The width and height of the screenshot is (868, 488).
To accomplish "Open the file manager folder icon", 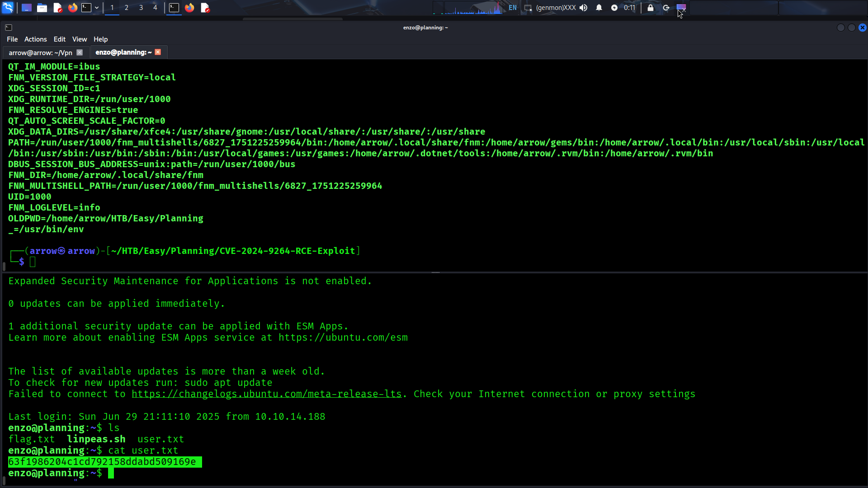I will [x=42, y=8].
